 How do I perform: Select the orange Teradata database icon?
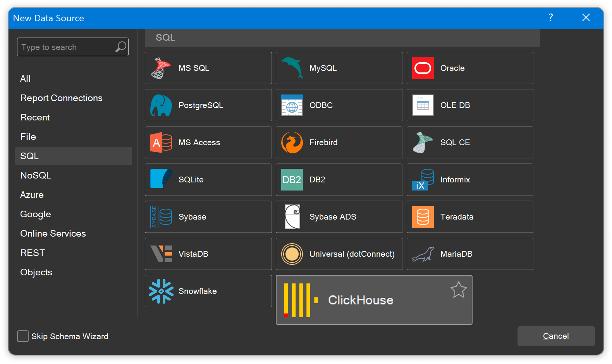tap(423, 217)
